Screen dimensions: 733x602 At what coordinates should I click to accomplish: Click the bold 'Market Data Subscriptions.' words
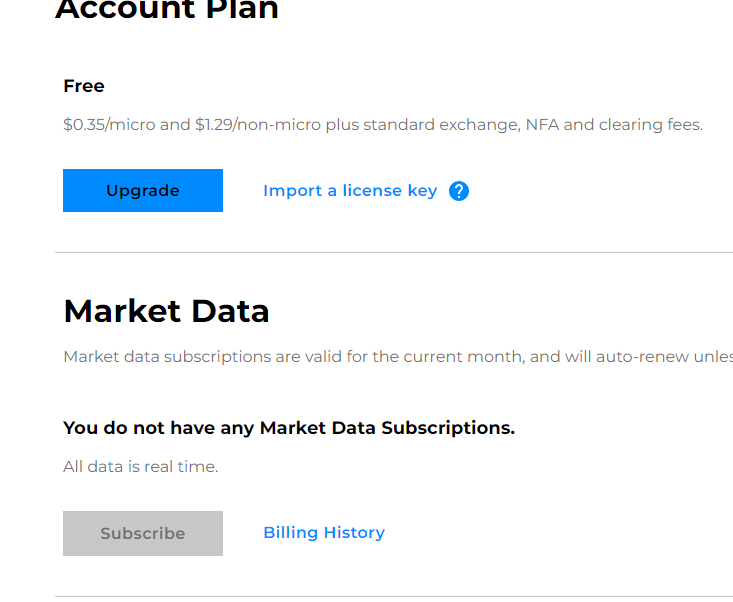(387, 428)
